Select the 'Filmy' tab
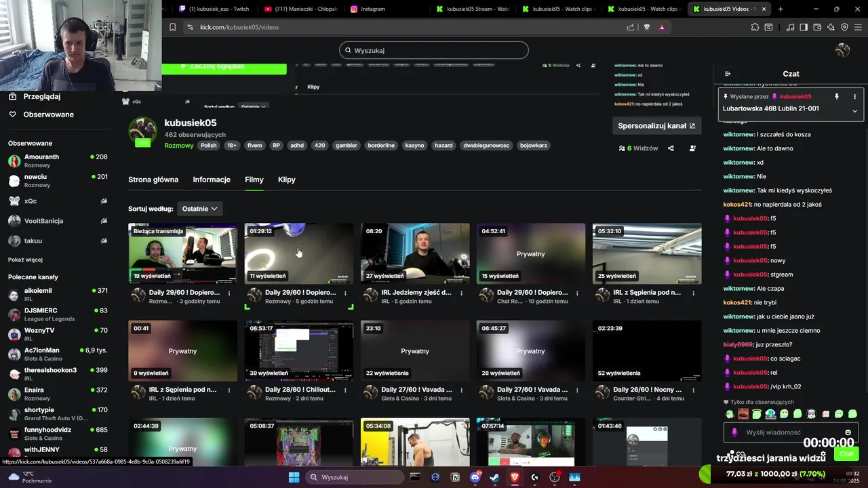 click(254, 180)
